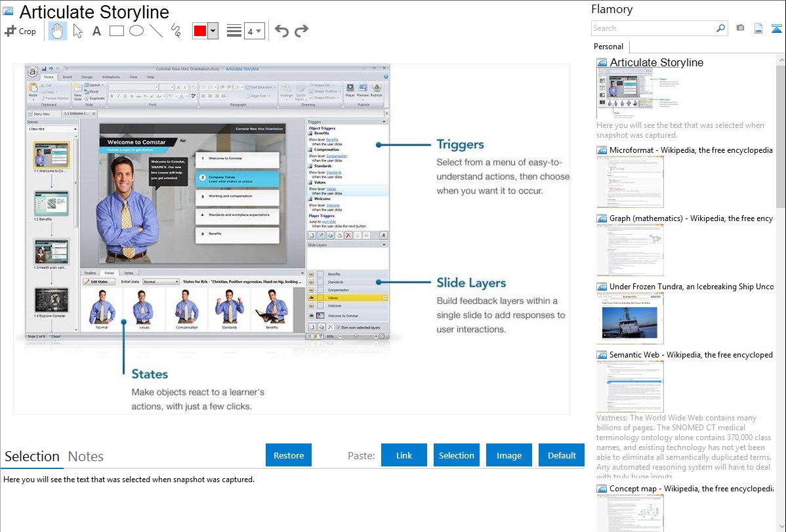Viewport: 786px width, 532px height.
Task: Choose the arrow pointer selection tool
Action: pos(77,31)
